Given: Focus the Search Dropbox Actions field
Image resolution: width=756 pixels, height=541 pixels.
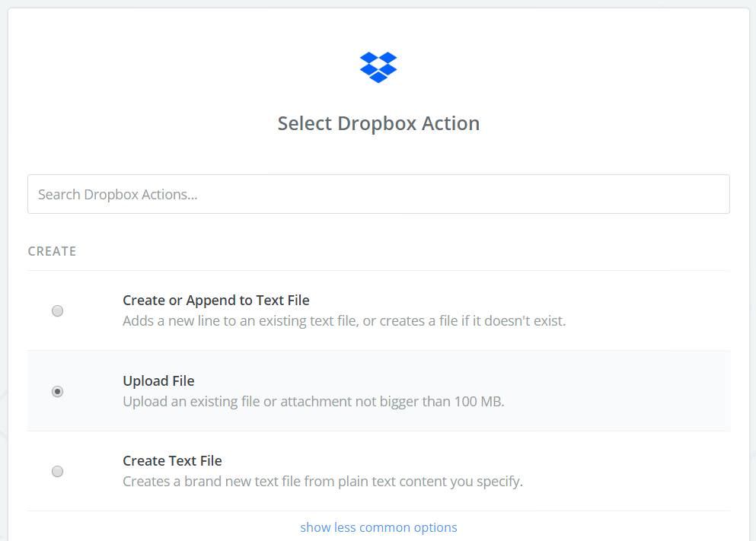Looking at the screenshot, I should coord(378,194).
